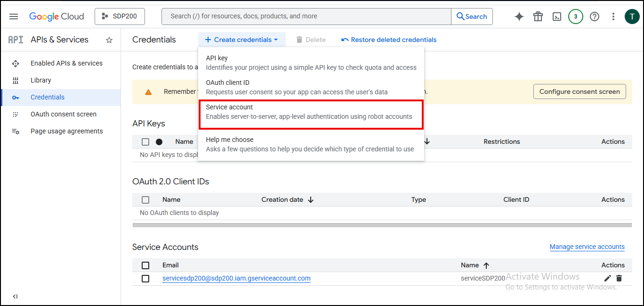Viewport: 644px width, 306px height.
Task: Toggle the Create credentials dropdown
Action: click(241, 40)
